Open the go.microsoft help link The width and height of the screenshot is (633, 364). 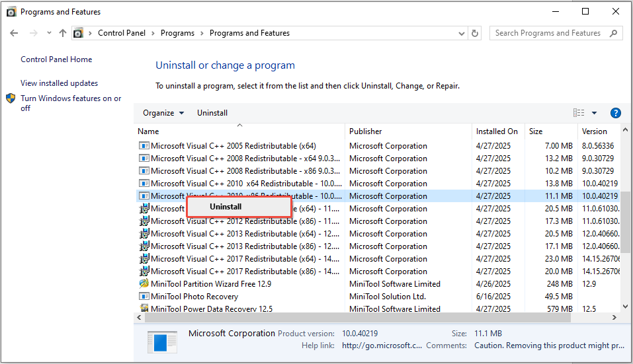(x=382, y=346)
